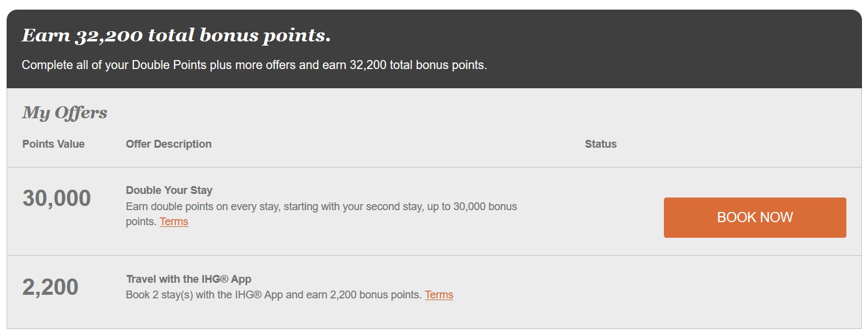Click "2,200 bonus points" in the IHG App description
The height and width of the screenshot is (335, 868).
pos(376,295)
